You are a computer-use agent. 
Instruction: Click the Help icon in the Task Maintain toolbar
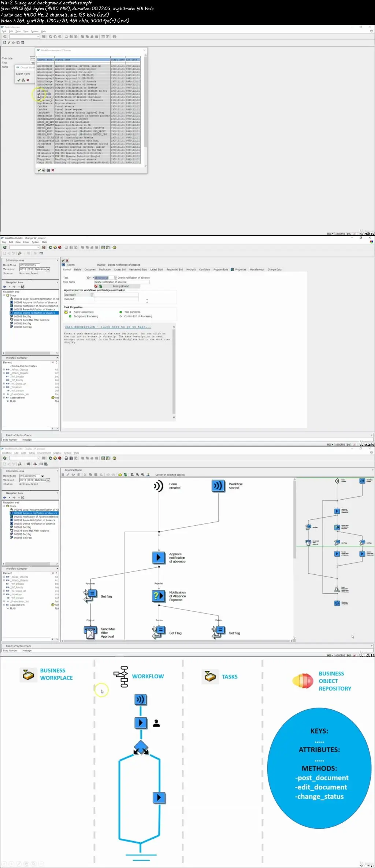tap(114, 37)
